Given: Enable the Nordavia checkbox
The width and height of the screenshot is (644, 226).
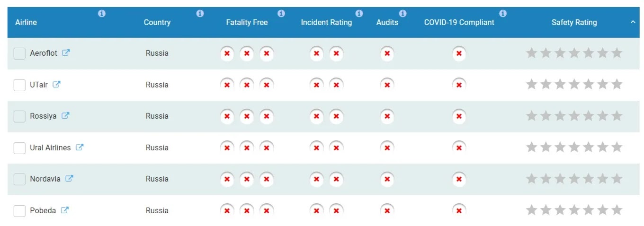Looking at the screenshot, I should [19, 179].
